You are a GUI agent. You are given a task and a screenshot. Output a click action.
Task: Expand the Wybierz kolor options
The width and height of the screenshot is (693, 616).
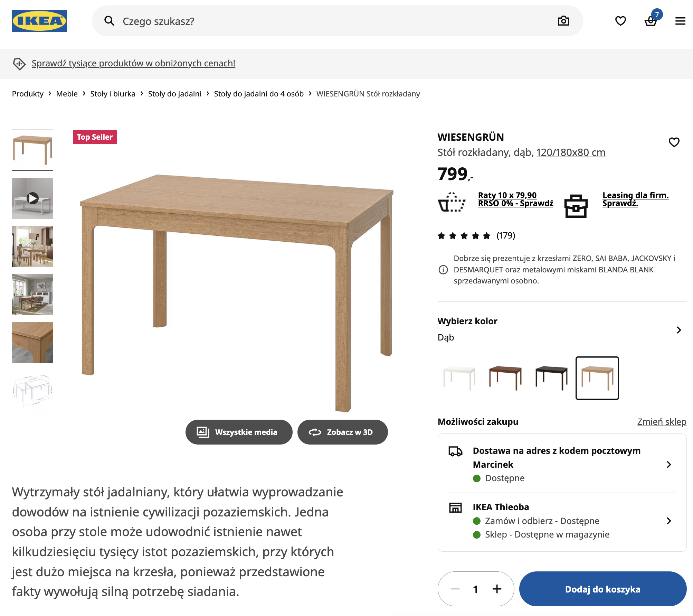pyautogui.click(x=678, y=330)
